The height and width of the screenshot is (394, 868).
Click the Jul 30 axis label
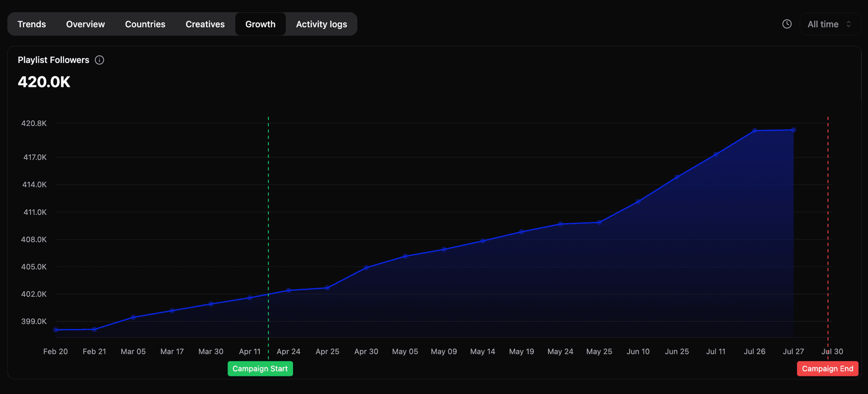[x=832, y=351]
